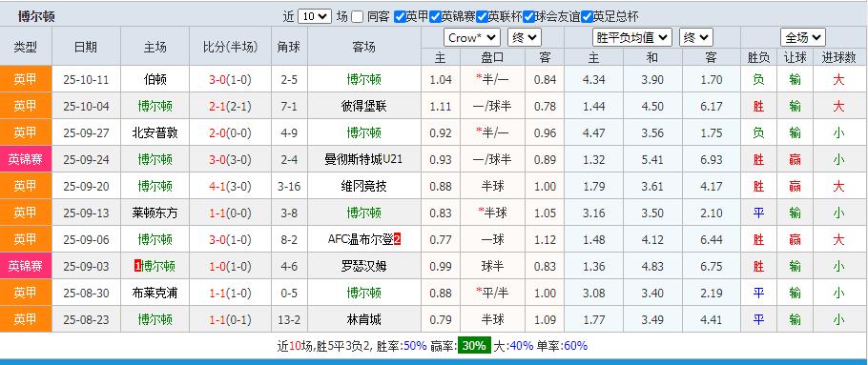Open the 终 dropdown beside 胜平负均值
The height and width of the screenshot is (365, 868).
click(696, 37)
